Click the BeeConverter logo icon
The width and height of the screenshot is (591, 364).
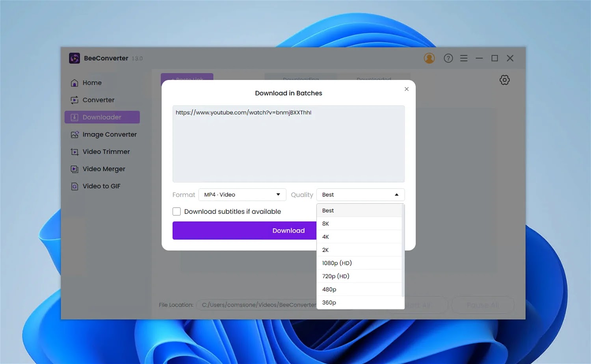click(x=74, y=58)
